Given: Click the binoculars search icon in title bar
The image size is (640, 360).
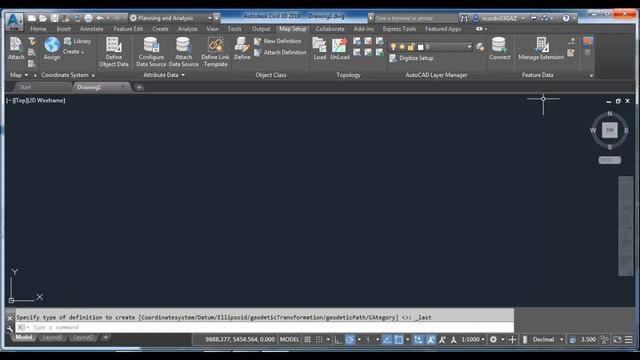Looking at the screenshot, I should click(x=464, y=18).
